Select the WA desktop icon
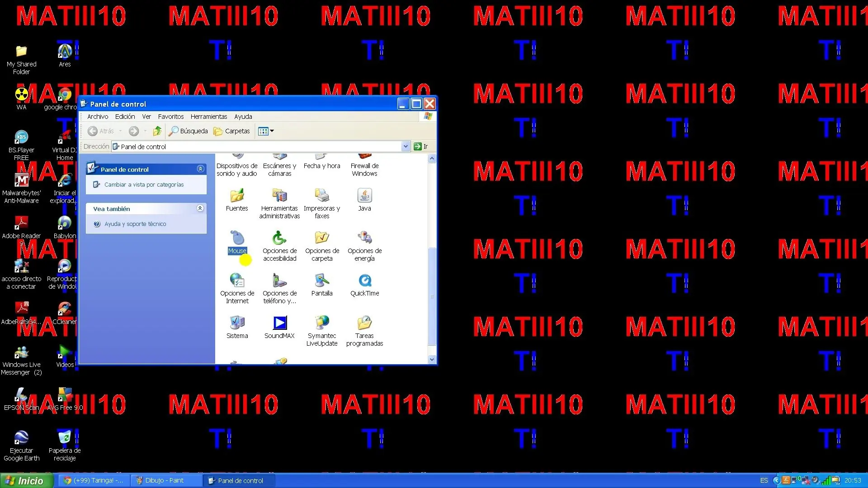The image size is (868, 488). pyautogui.click(x=21, y=99)
